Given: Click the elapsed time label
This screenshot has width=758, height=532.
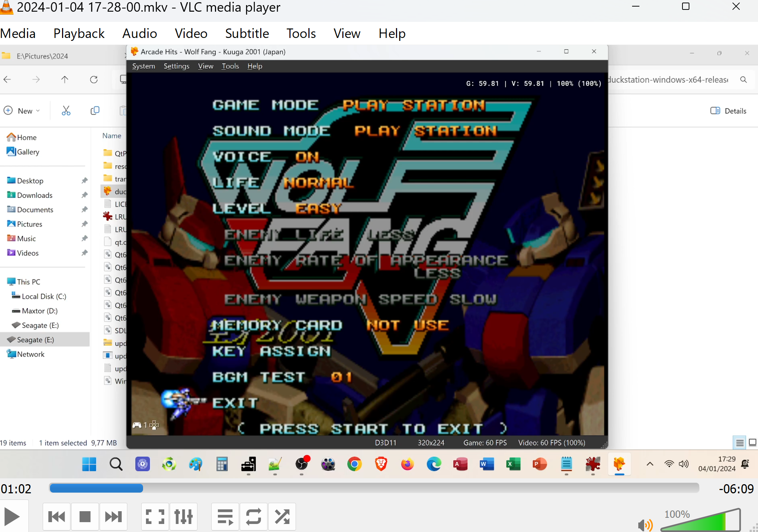Looking at the screenshot, I should point(16,489).
